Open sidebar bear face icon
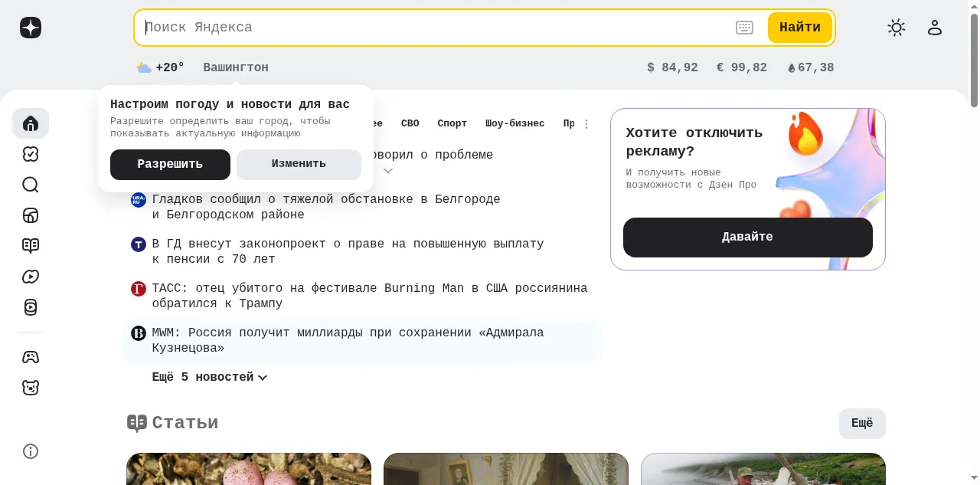 click(x=31, y=388)
